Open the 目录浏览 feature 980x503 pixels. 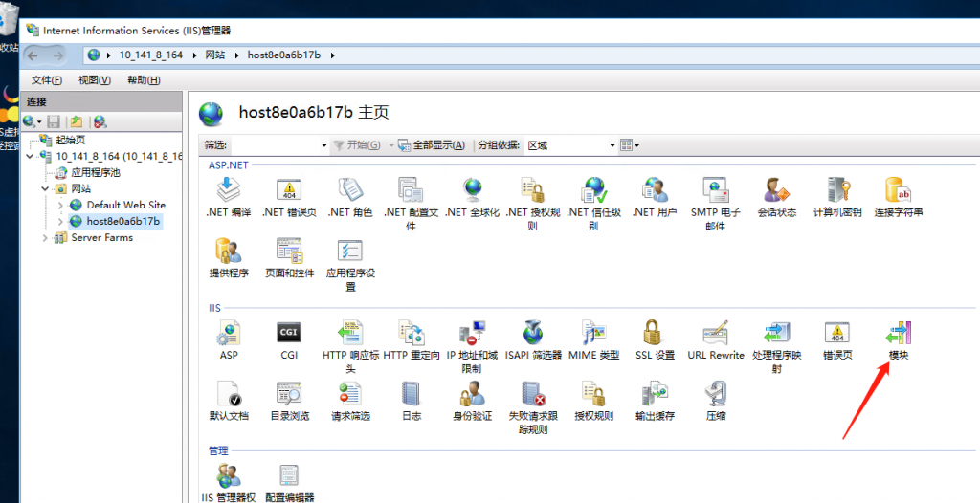(x=289, y=401)
